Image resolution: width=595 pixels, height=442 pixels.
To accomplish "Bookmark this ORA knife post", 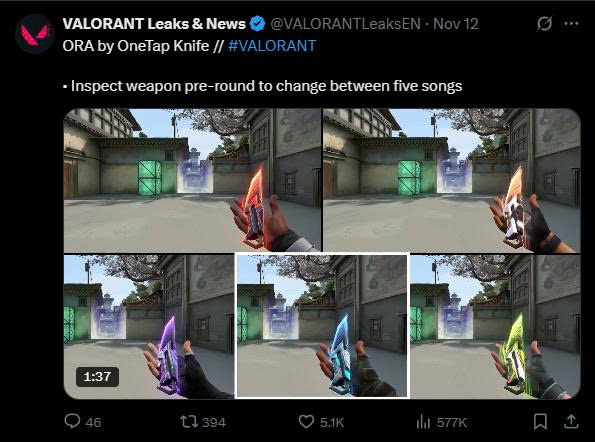I will 540,422.
